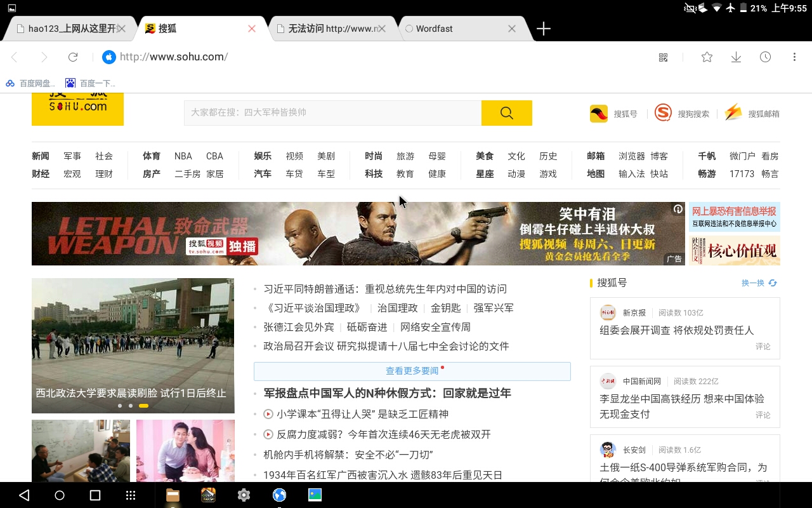812x508 pixels.
Task: Click the 查看更多要闻 button
Action: tap(412, 371)
